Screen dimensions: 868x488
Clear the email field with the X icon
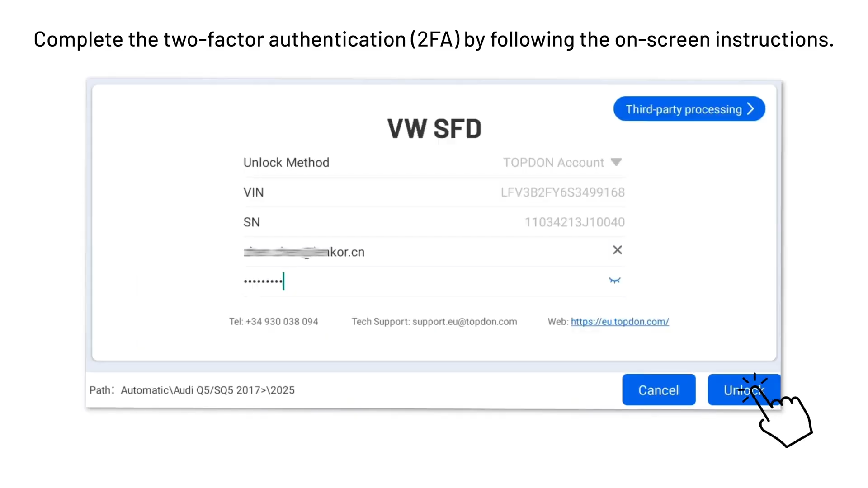tap(617, 250)
